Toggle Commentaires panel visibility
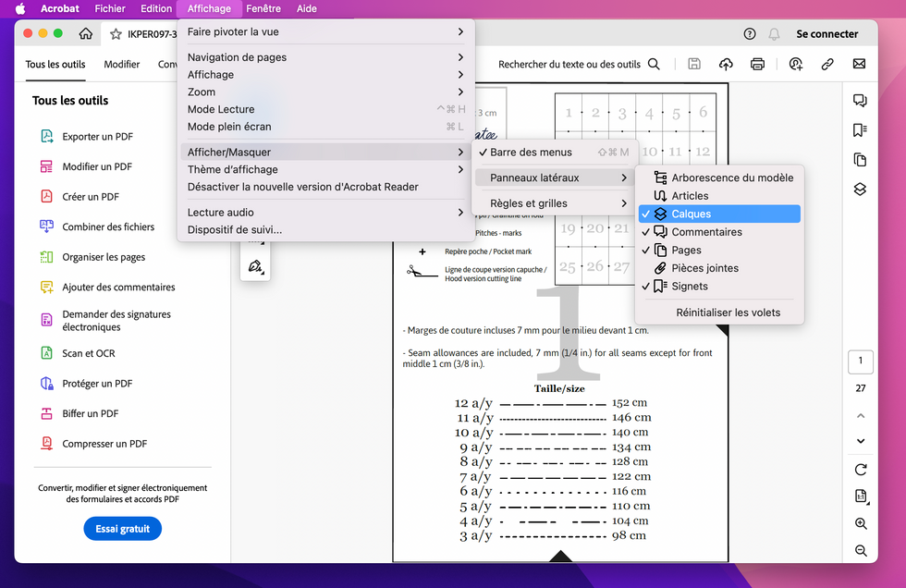 (x=706, y=232)
